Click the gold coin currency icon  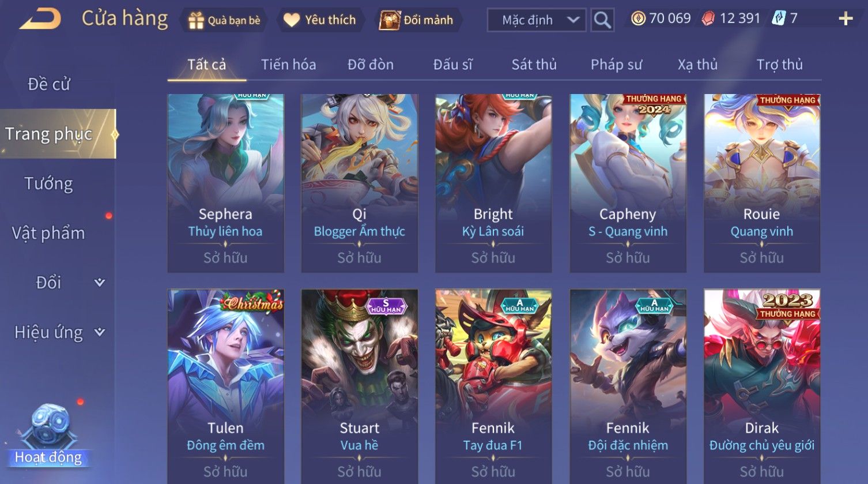click(x=638, y=18)
